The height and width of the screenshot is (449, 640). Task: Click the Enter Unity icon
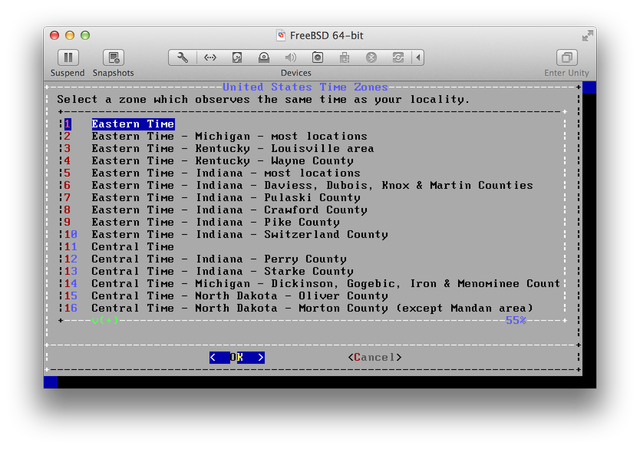point(567,58)
